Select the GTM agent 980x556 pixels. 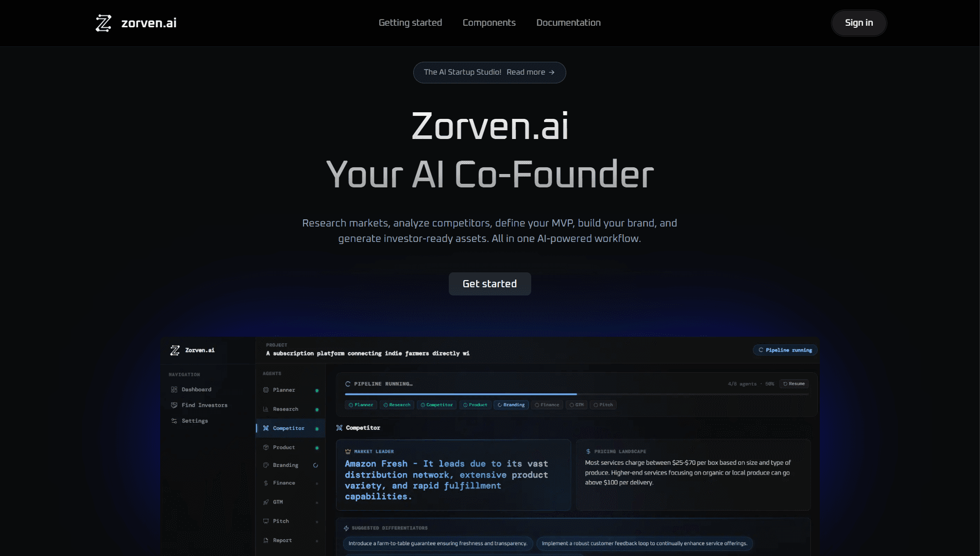(x=291, y=502)
